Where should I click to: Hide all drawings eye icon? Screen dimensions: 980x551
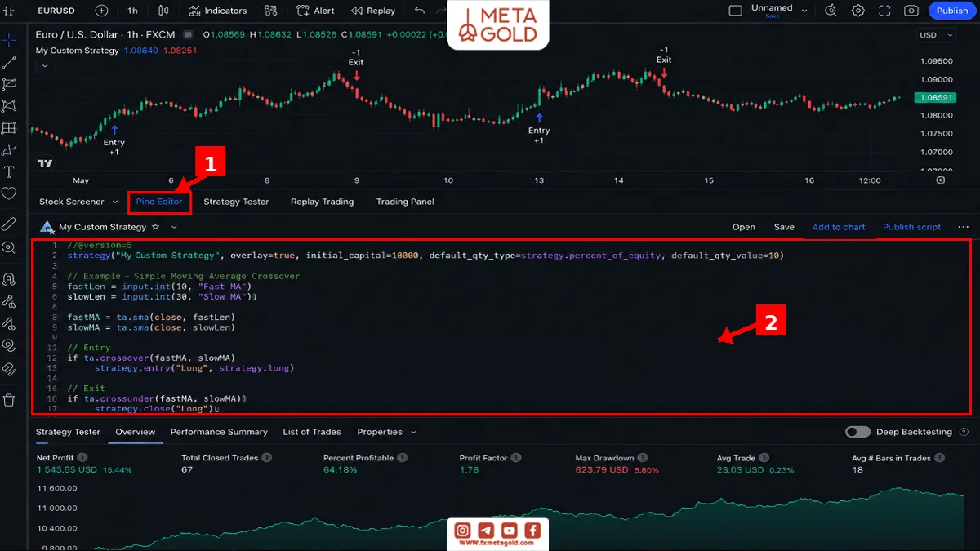click(9, 345)
